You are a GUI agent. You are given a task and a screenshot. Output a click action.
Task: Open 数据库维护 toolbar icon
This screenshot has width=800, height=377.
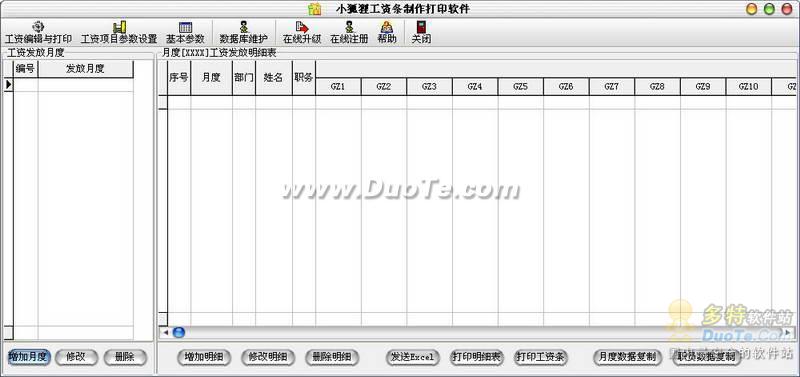click(243, 33)
